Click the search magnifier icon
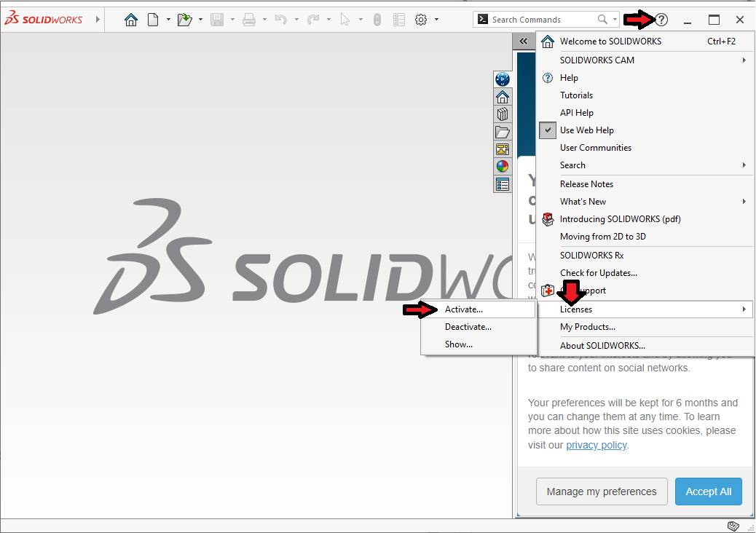Image resolution: width=756 pixels, height=533 pixels. click(602, 19)
